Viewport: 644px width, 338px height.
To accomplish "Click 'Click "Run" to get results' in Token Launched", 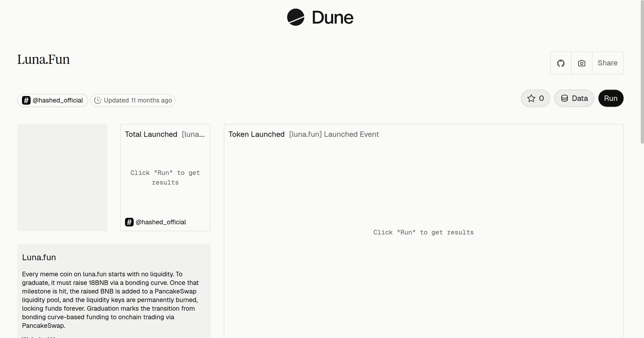I will coord(423,232).
